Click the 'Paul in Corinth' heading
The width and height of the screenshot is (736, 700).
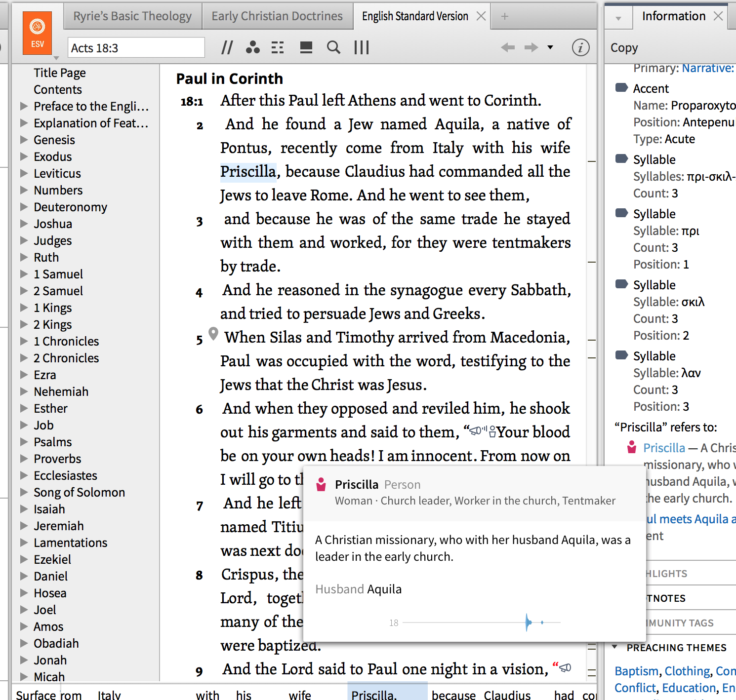[230, 78]
